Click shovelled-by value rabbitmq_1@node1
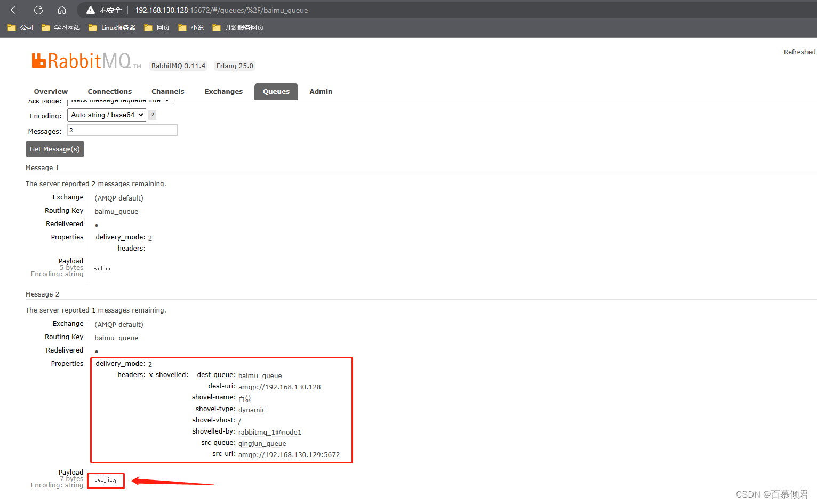This screenshot has width=817, height=504. [x=270, y=433]
